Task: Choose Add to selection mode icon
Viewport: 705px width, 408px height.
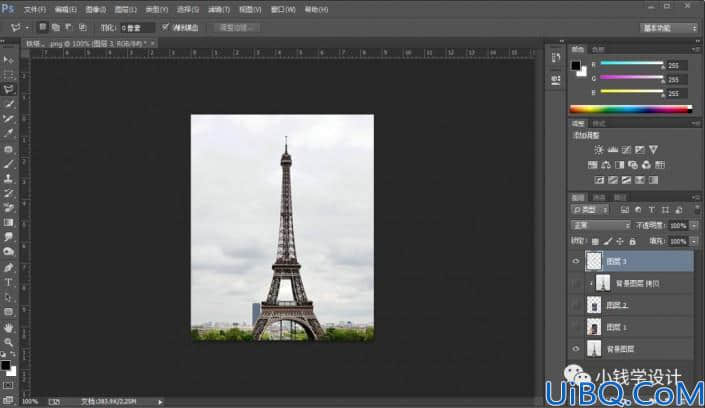Action: [56, 27]
